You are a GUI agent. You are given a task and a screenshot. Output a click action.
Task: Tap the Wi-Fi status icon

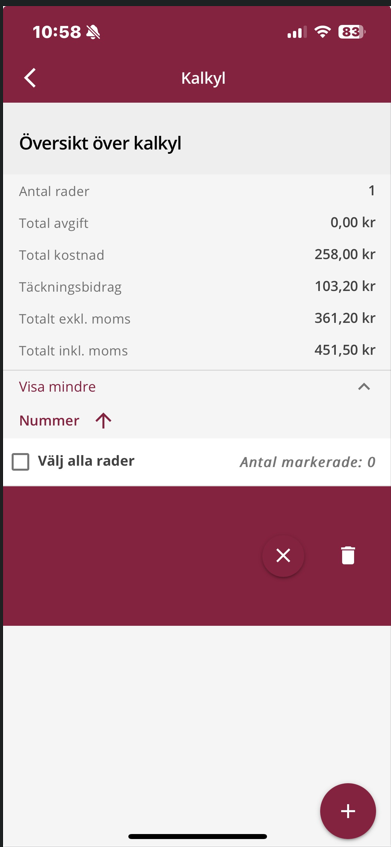coord(323,32)
